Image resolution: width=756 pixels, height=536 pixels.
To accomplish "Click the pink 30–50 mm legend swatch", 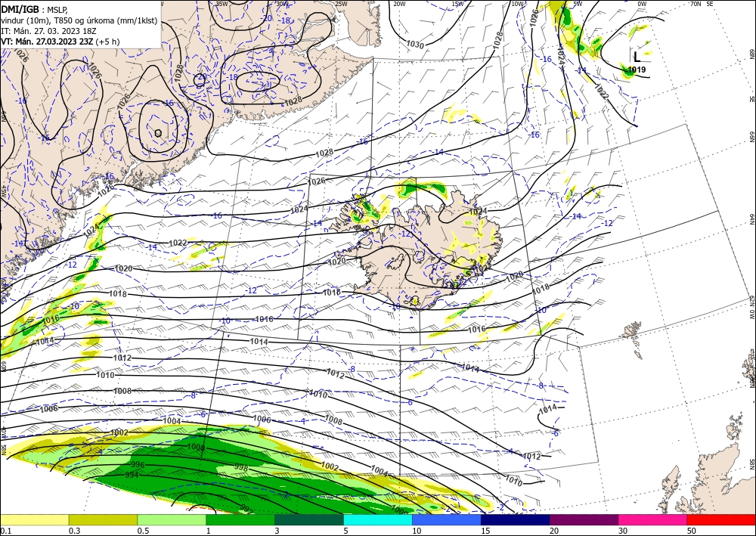I will click(x=653, y=519).
